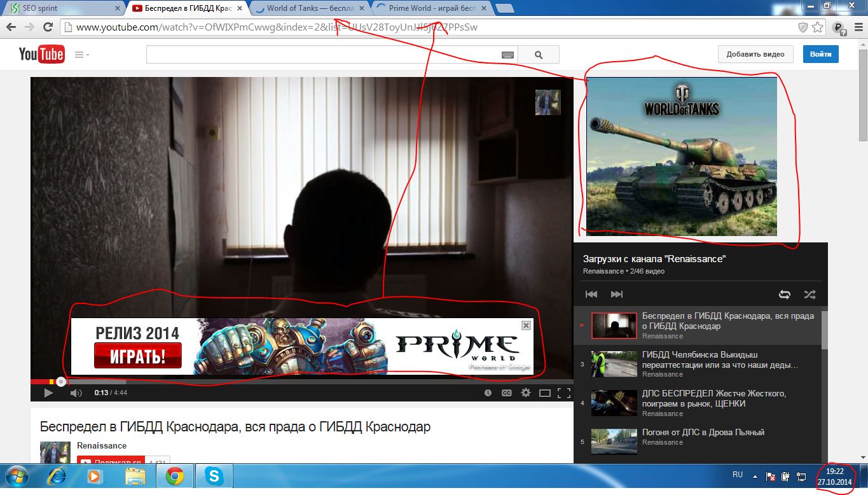
Task: Close the SEO sprint tab
Action: click(x=116, y=9)
